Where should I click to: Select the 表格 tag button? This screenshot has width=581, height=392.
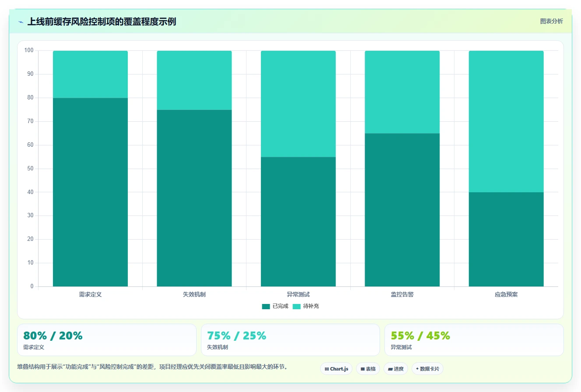(368, 369)
